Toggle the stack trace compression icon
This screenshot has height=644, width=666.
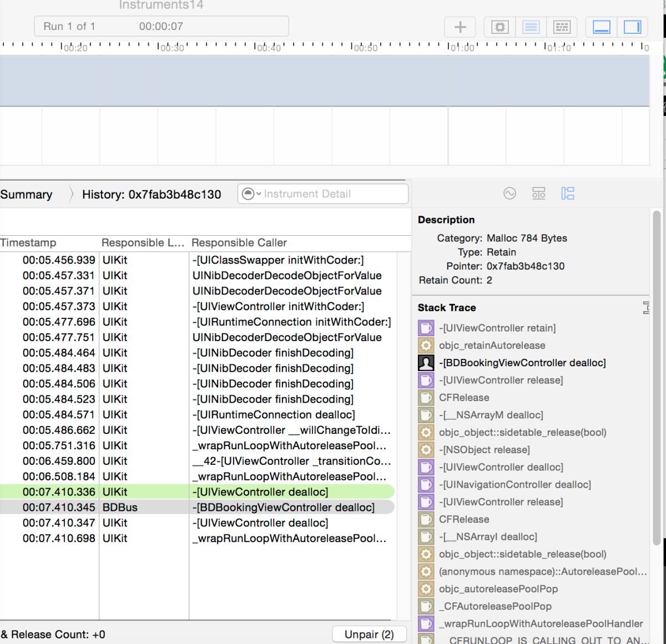(x=646, y=308)
